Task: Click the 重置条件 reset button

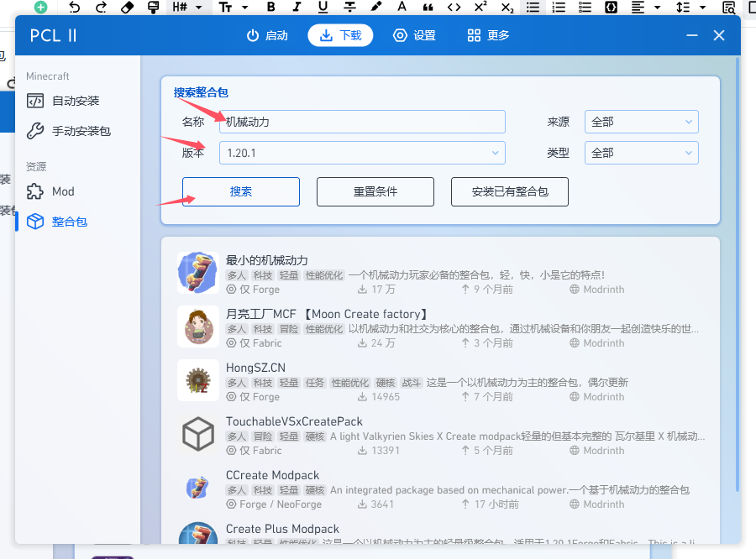Action: tap(375, 191)
